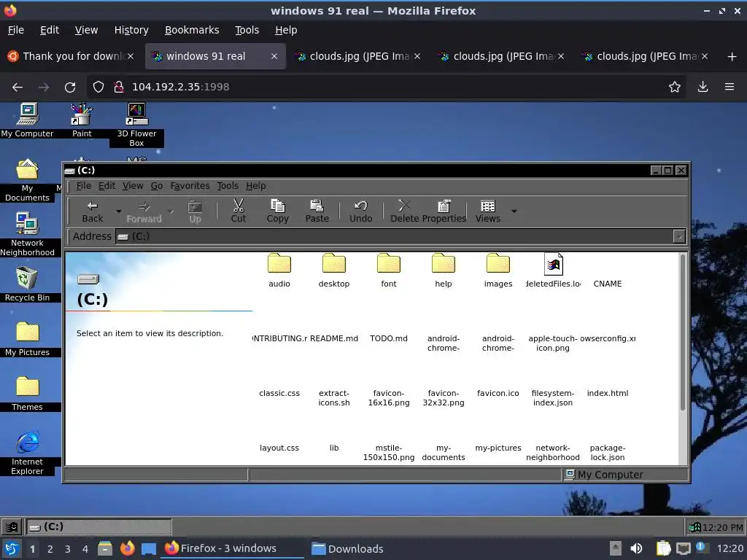The image size is (747, 560).
Task: Click the Delete toolbar icon
Action: [x=404, y=206]
